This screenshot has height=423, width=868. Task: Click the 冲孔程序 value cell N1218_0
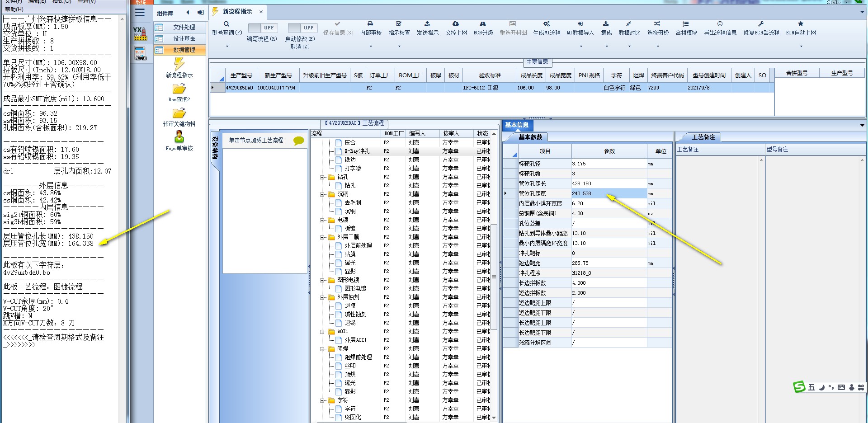(609, 273)
